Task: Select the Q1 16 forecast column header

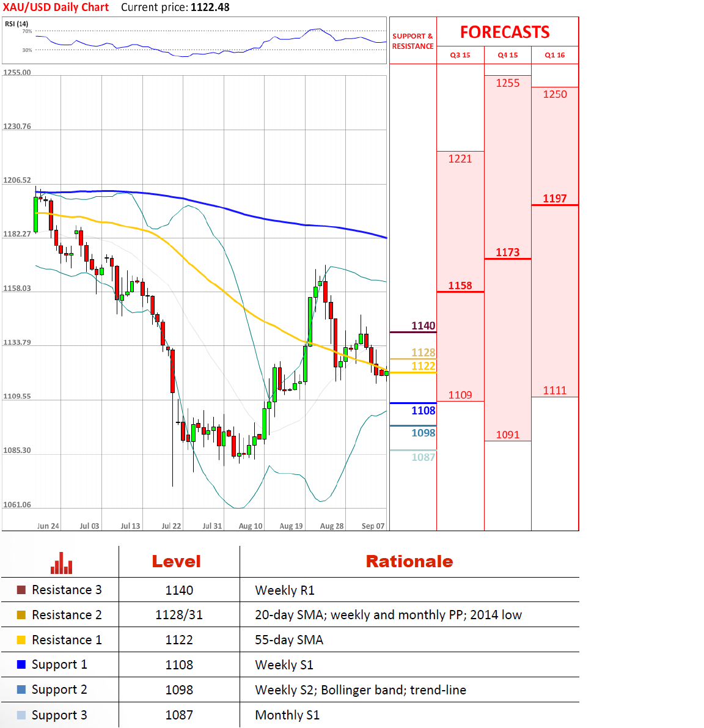Action: coord(554,55)
